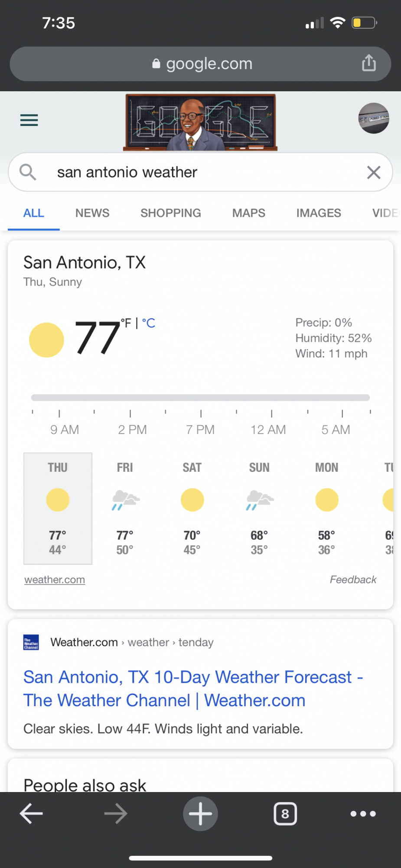Open a new tab with plus button
Screen dimensions: 401x868
point(200,813)
